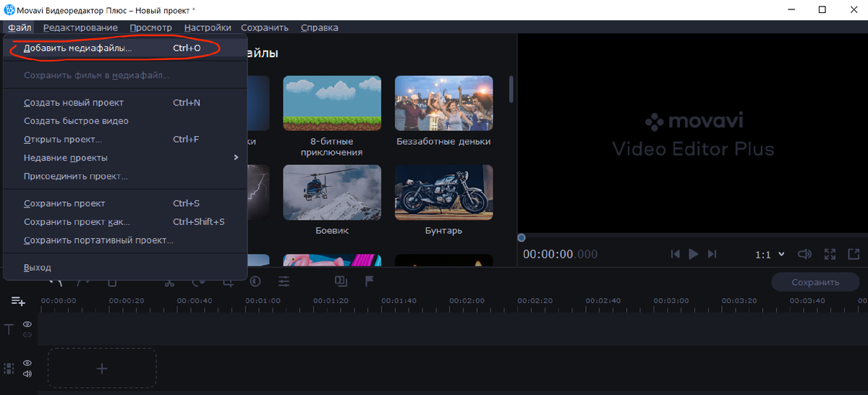Toggle video track visibility eye

tap(27, 363)
